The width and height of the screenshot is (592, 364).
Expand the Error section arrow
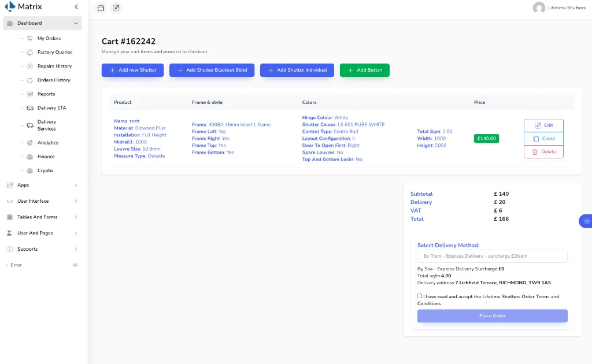75,265
